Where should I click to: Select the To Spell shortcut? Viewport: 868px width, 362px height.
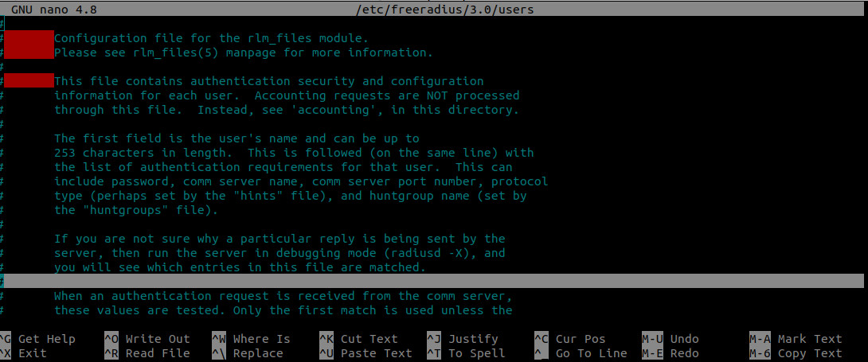coord(476,353)
